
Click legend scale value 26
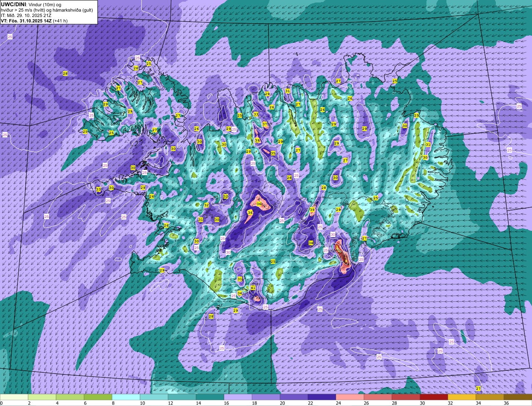click(366, 403)
